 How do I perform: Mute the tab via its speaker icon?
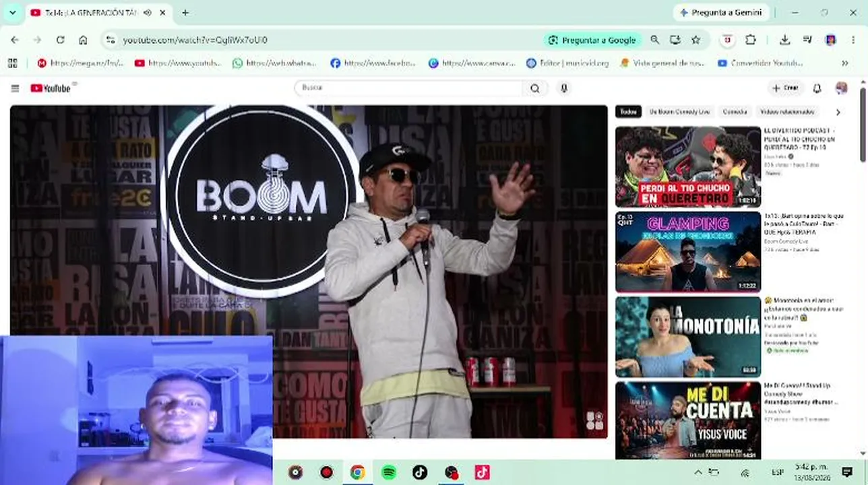click(148, 13)
